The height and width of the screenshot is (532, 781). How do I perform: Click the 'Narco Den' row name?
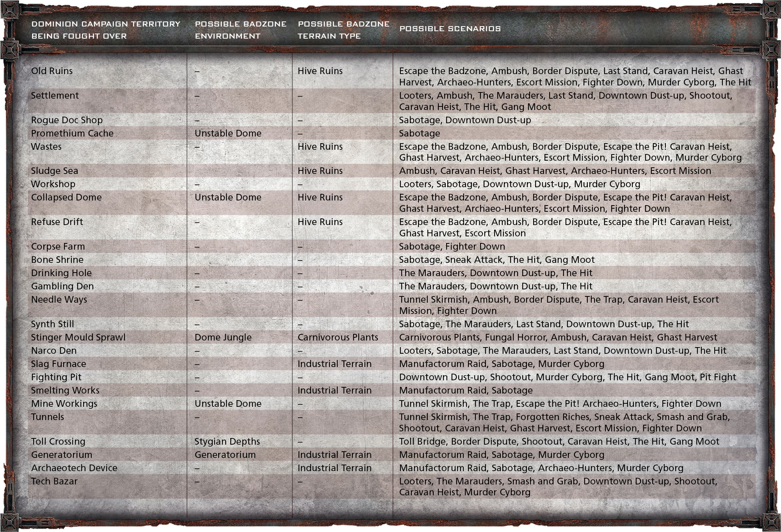(54, 351)
